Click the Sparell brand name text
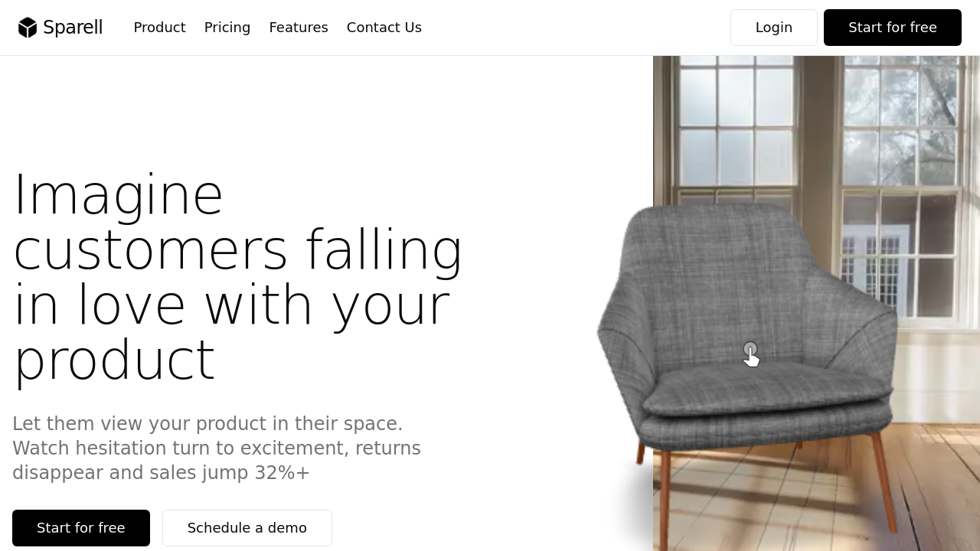The height and width of the screenshot is (551, 980). (x=73, y=28)
